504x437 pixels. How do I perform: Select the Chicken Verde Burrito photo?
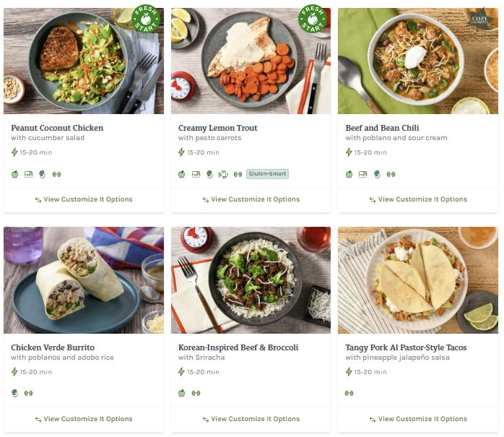[x=84, y=280]
